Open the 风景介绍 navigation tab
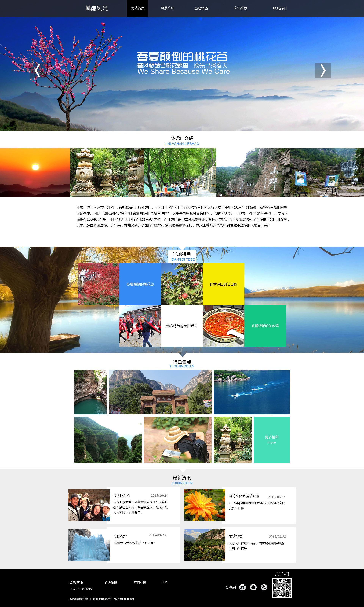Viewport: 364px width, 607px height. pos(168,8)
